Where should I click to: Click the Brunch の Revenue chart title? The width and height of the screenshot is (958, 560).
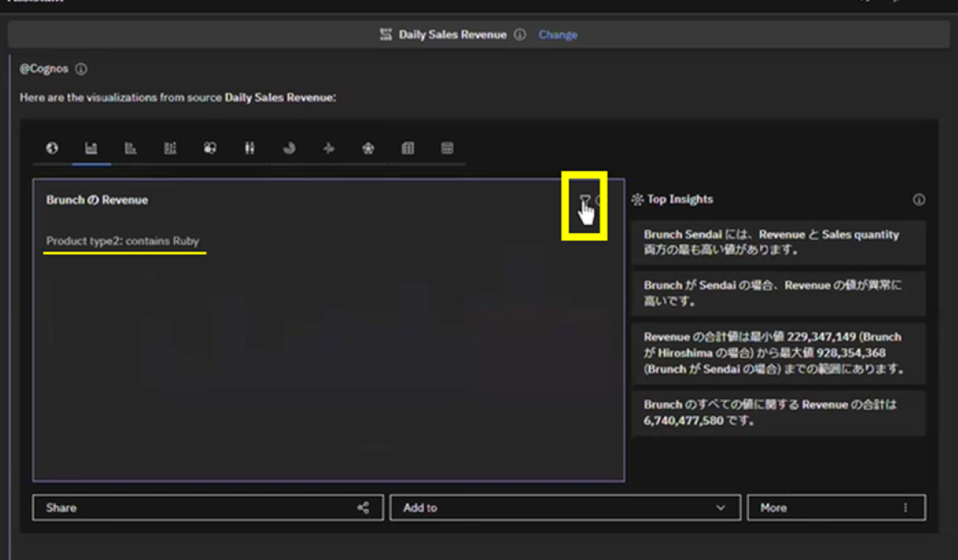[x=97, y=200]
